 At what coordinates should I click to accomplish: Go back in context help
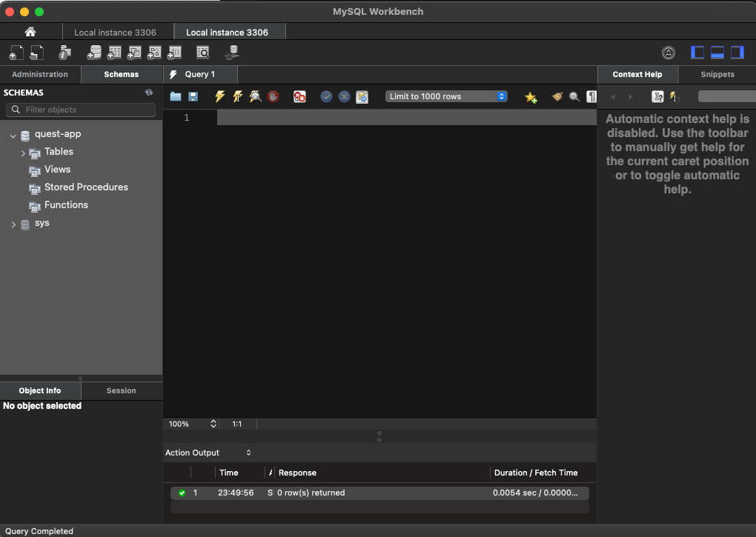coord(613,97)
